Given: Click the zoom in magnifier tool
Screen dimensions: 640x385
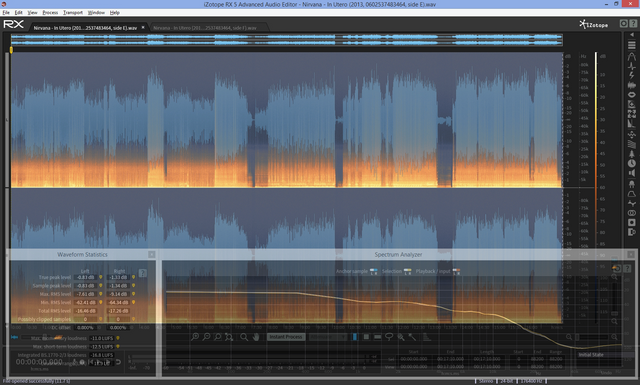Looking at the screenshot, I should pos(195,337).
